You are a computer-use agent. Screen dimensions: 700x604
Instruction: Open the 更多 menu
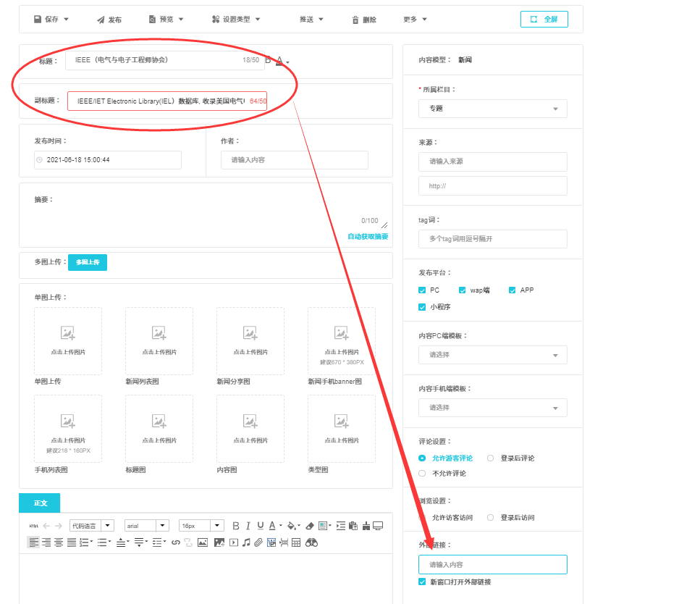tap(416, 20)
